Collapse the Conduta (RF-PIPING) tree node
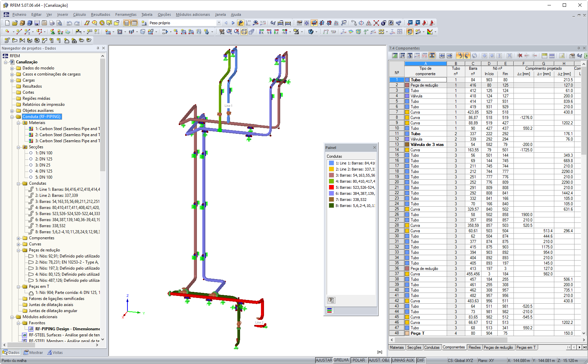This screenshot has width=588, height=364. click(x=12, y=117)
